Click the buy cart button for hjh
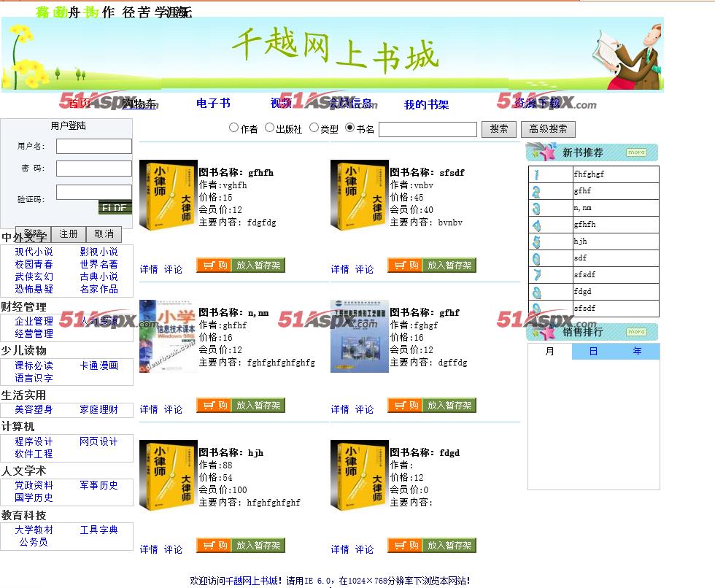This screenshot has width=715, height=588. tap(214, 545)
